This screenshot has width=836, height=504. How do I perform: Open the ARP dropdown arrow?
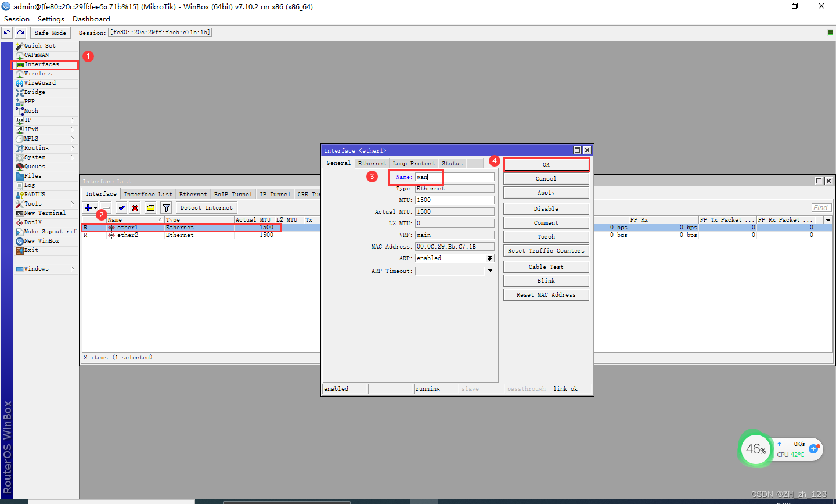coord(490,258)
